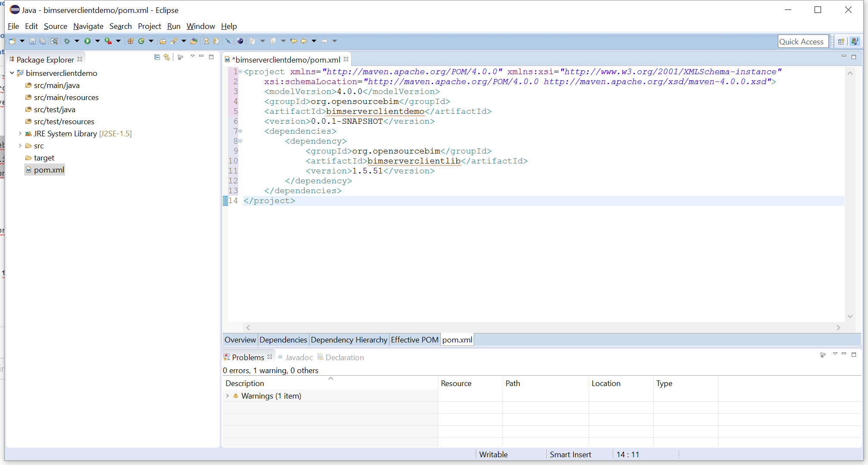Open the Run button dropdown arrow
Image resolution: width=868 pixels, height=465 pixels.
coord(97,41)
